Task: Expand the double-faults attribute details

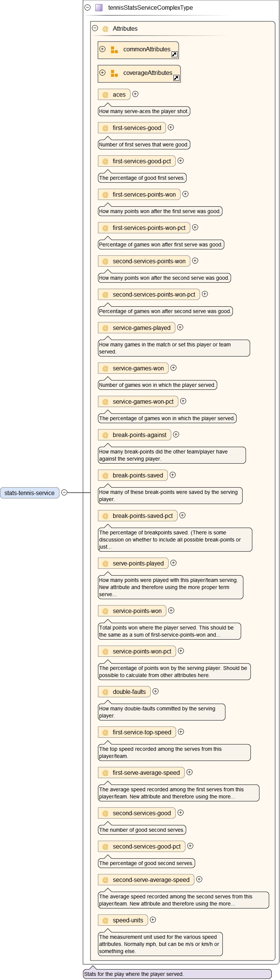Action: 156,691
